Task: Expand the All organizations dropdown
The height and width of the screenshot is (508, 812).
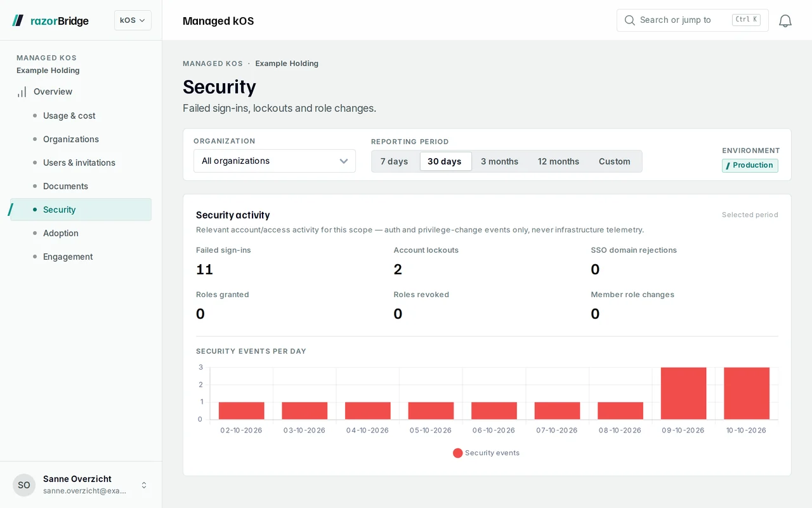Action: [x=275, y=161]
